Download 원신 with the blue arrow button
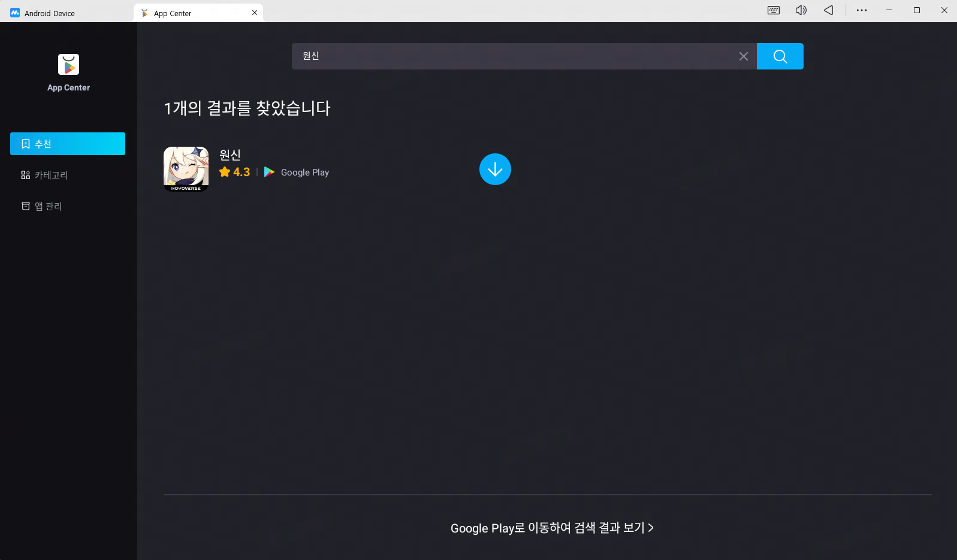957x560 pixels. [495, 169]
